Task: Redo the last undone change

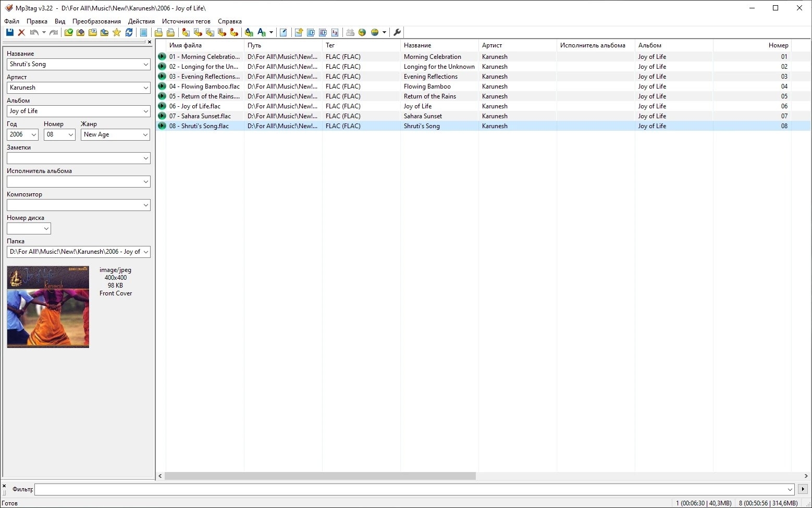Action: point(53,32)
